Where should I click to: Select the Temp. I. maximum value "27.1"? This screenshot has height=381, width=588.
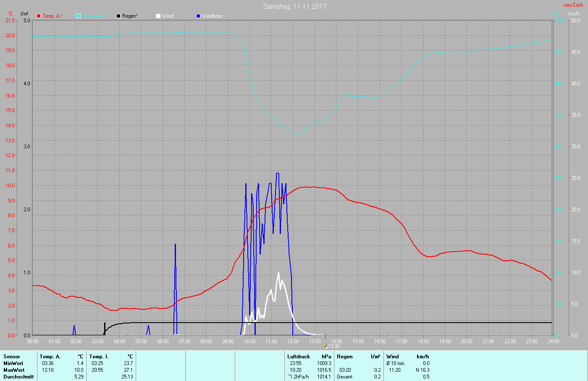128,370
